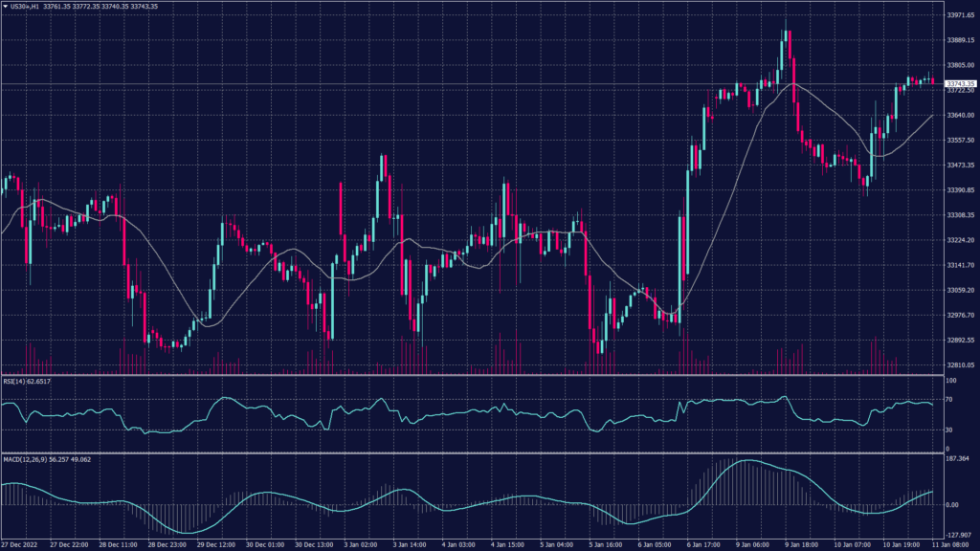Click the current price tag 33743.35
Viewport: 980px width, 551px height.
tap(959, 84)
